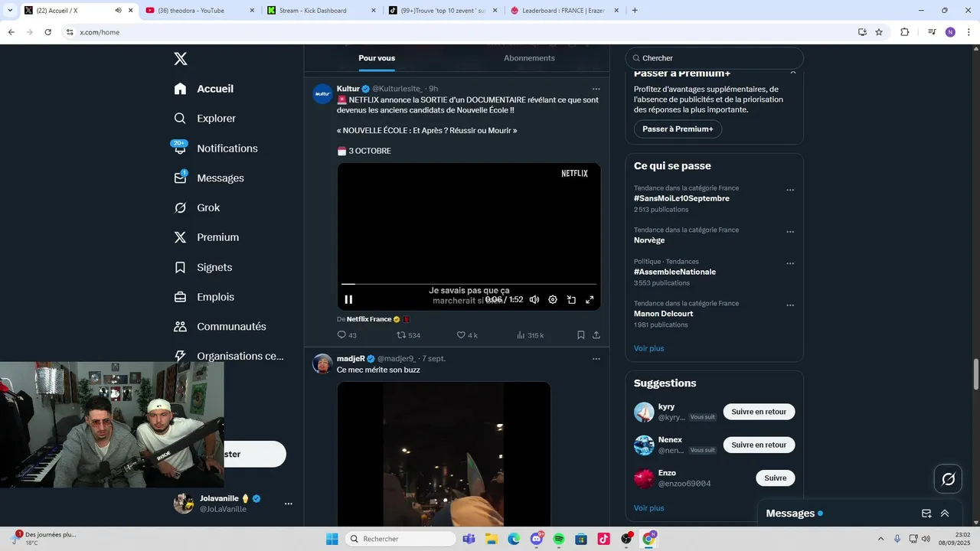980x551 pixels.
Task: Click the x.com/home address bar
Action: point(459,32)
